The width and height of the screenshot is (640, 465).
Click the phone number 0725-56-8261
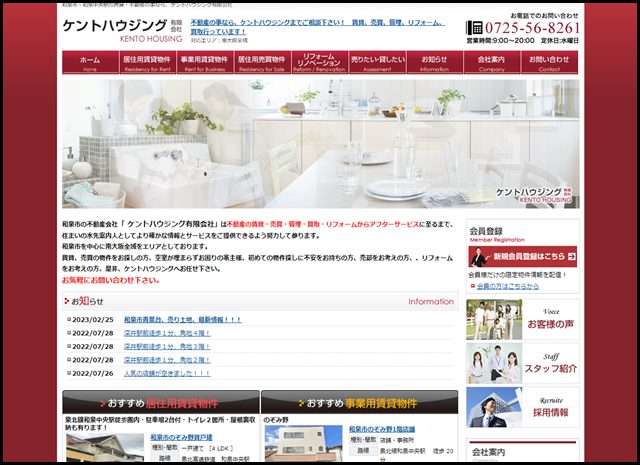click(532, 28)
